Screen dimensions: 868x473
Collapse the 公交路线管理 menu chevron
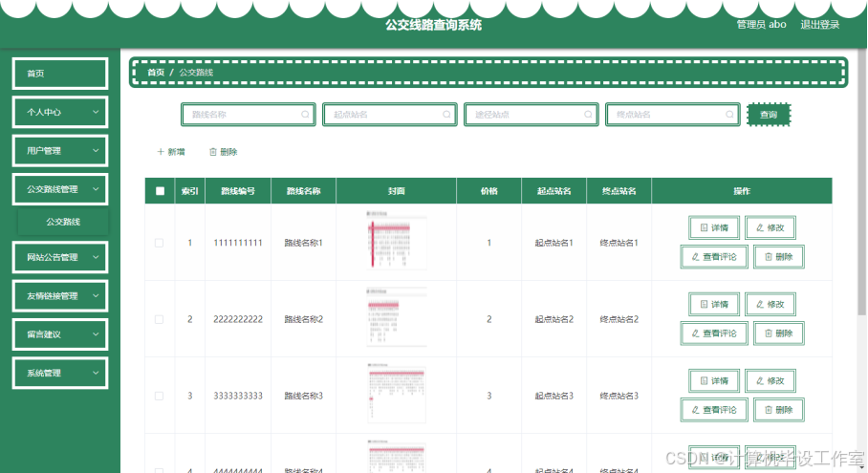pyautogui.click(x=96, y=189)
